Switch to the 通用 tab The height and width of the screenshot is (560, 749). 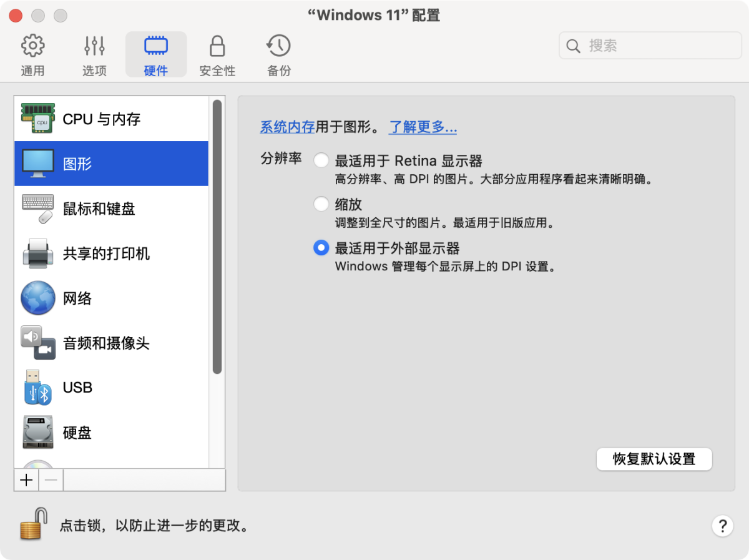point(32,55)
